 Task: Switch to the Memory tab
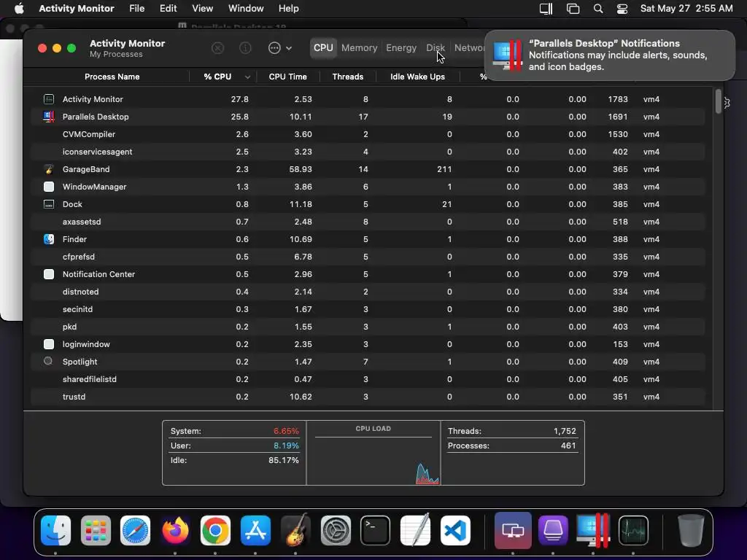coord(359,48)
